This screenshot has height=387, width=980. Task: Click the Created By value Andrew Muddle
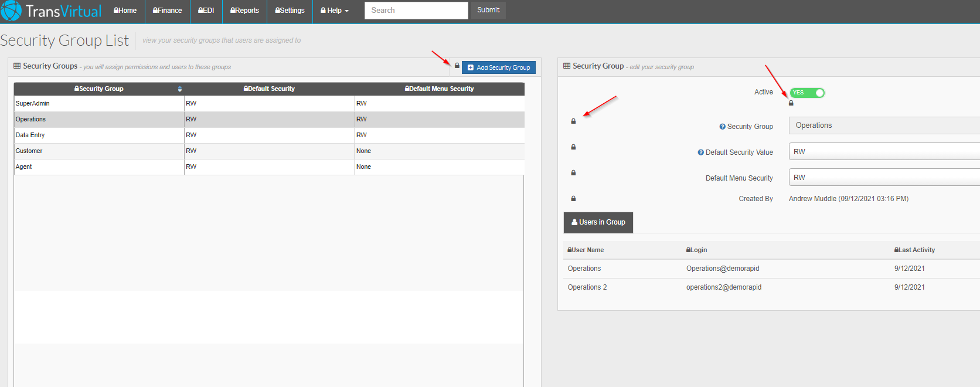point(849,199)
